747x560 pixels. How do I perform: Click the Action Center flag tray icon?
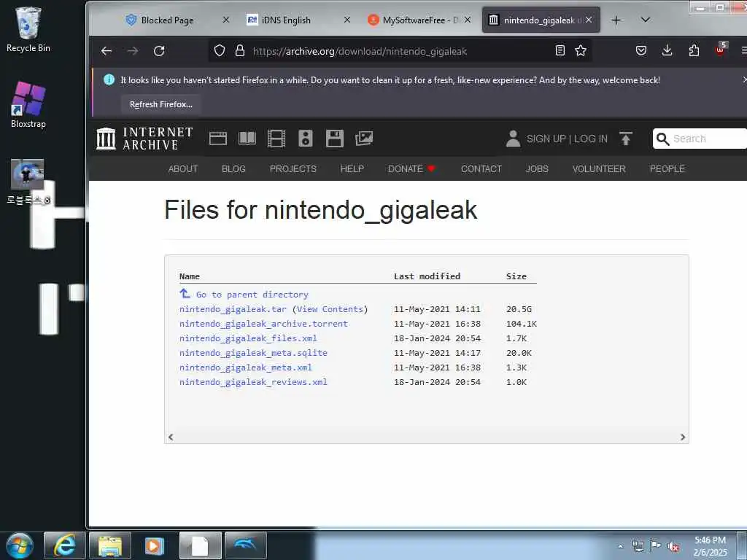click(x=656, y=547)
